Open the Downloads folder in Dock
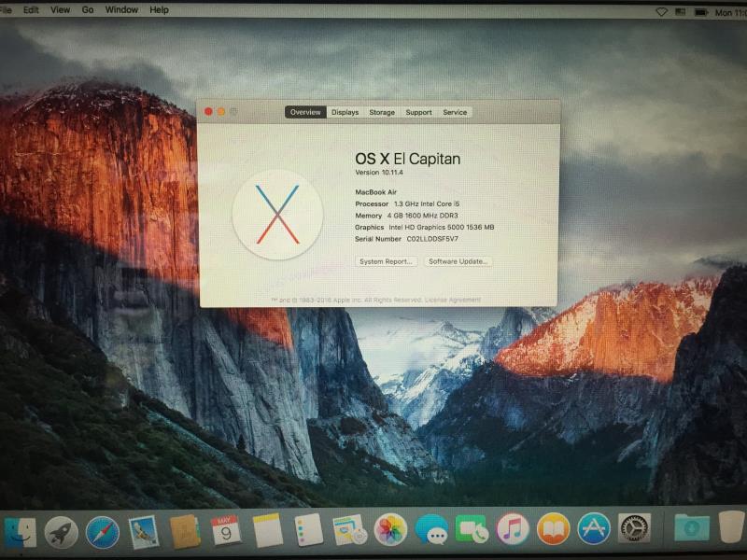 692,527
